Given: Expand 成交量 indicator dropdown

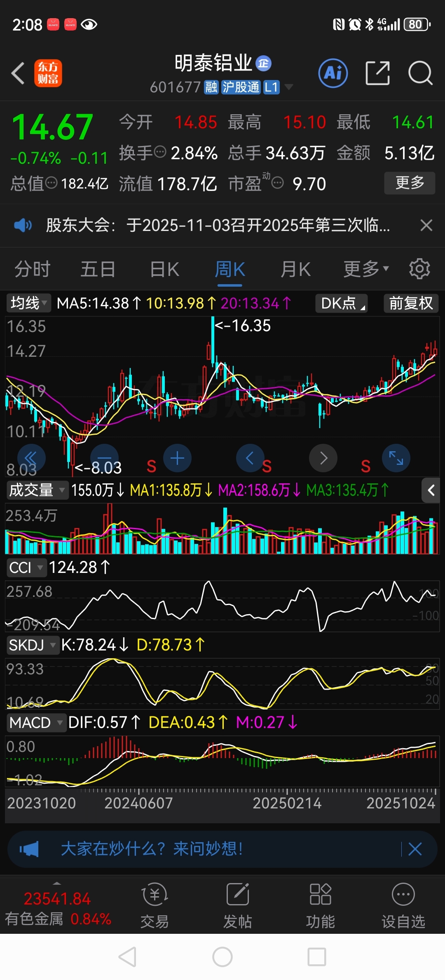Looking at the screenshot, I should (37, 490).
